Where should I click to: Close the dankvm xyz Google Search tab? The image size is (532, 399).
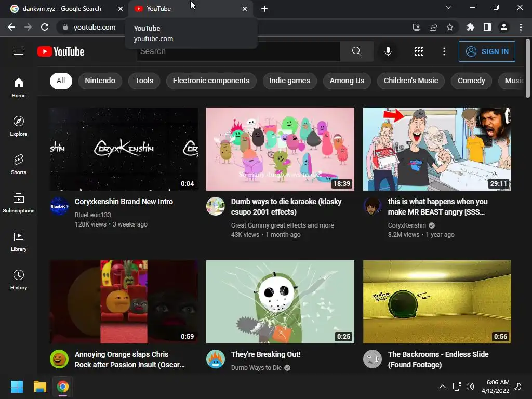point(121,9)
